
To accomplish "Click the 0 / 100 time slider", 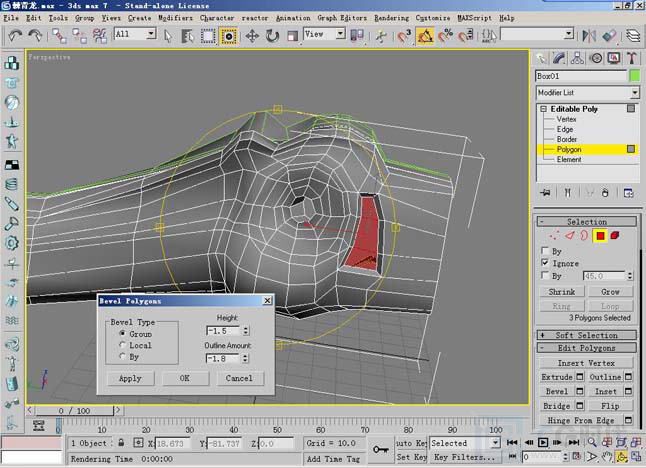I will (x=74, y=411).
